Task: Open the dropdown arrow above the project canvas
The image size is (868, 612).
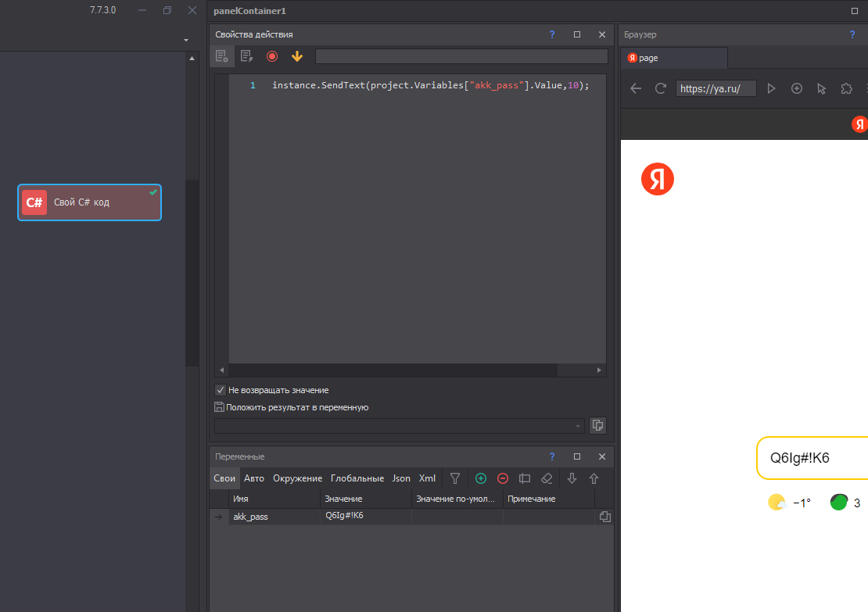Action: [186, 40]
